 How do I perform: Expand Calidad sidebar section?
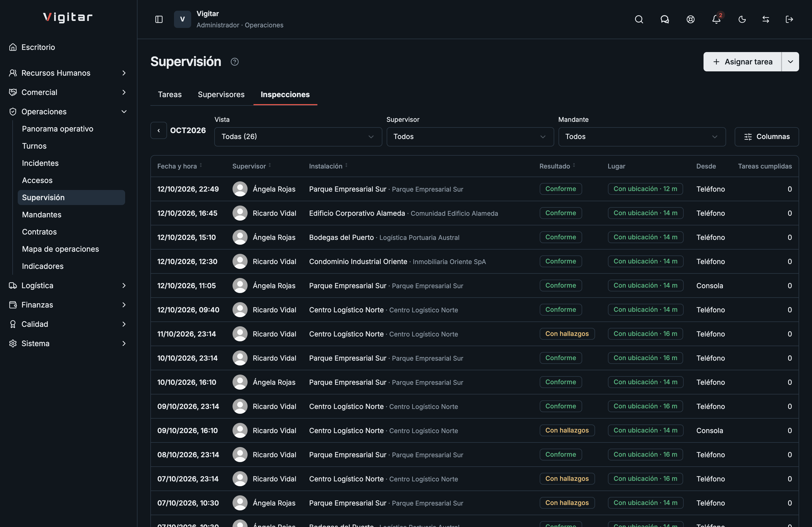pos(68,324)
